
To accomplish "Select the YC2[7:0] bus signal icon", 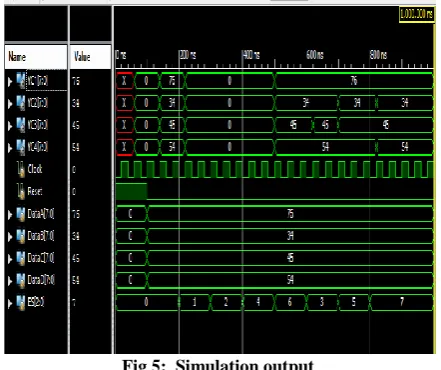I will point(21,103).
